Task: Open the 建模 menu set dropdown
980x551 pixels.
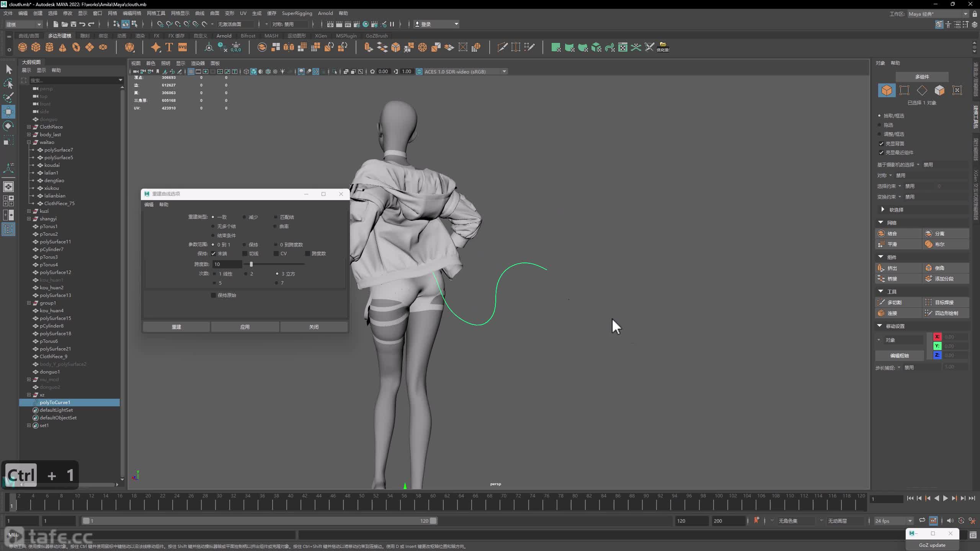Action: (x=23, y=24)
